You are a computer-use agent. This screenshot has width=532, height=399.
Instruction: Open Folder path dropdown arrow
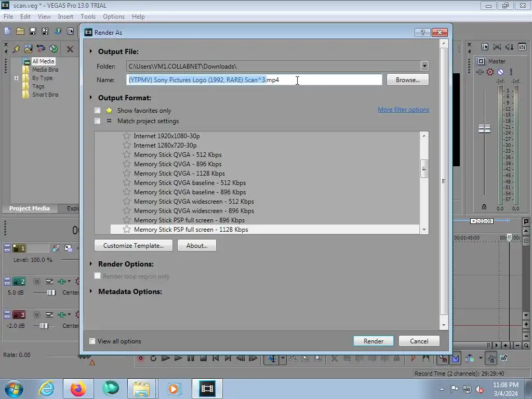[x=424, y=66]
